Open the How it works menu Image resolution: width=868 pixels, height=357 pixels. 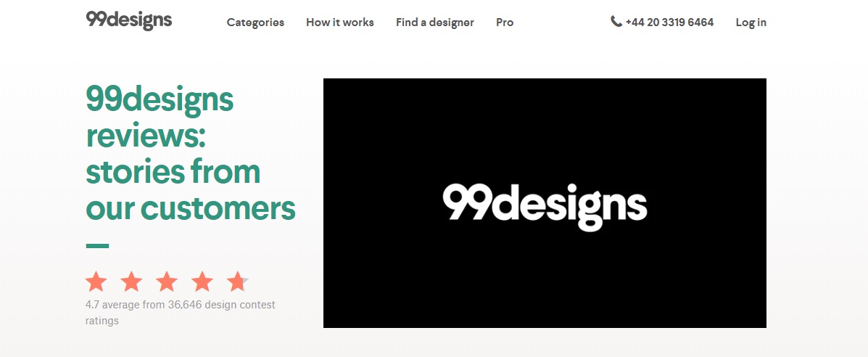click(x=340, y=22)
